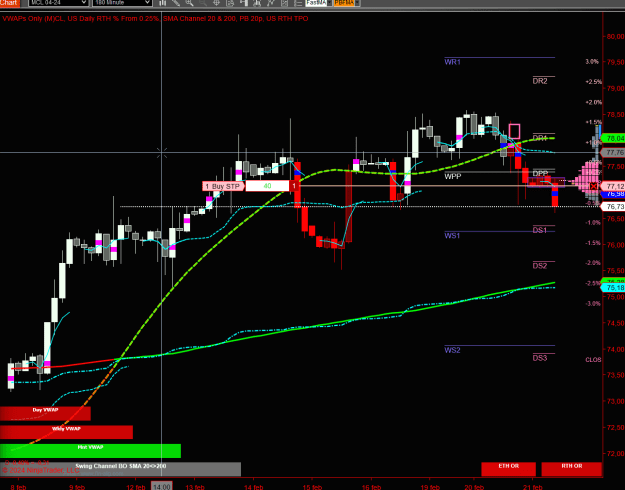Open the MCL 04-24 instrument dropdown
This screenshot has height=490, width=625.
click(x=58, y=3)
